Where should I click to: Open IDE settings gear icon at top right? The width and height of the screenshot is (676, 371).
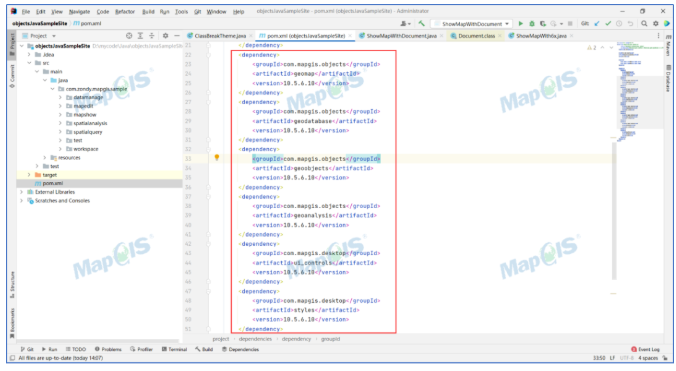pos(655,24)
